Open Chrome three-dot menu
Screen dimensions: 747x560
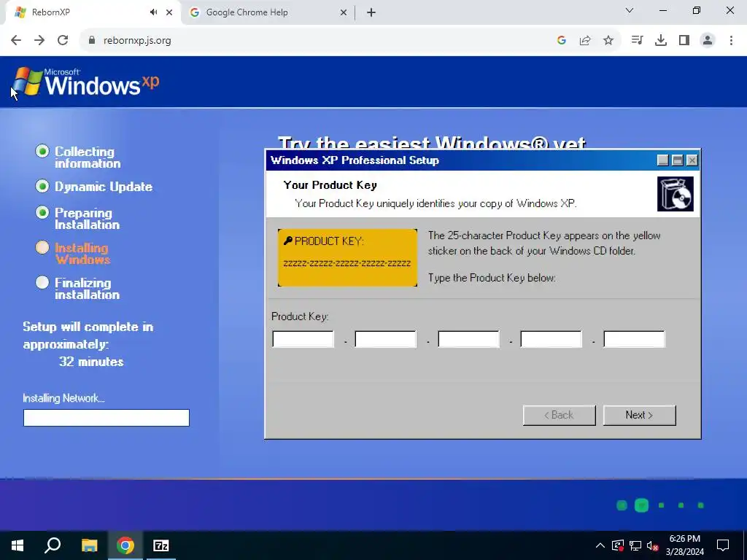731,41
